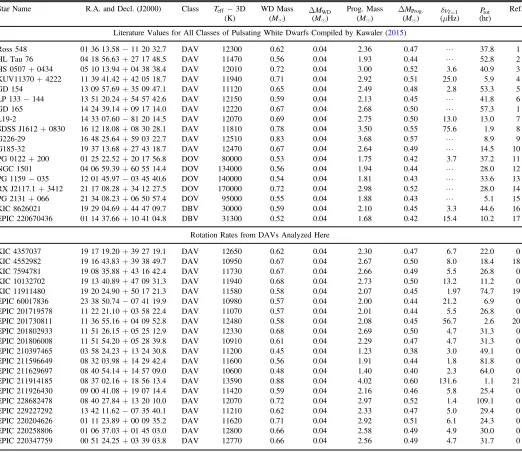Click the 56.7 splitting value for EPIC 201730811
The height and width of the screenshot is (452, 522).
(x=450, y=321)
